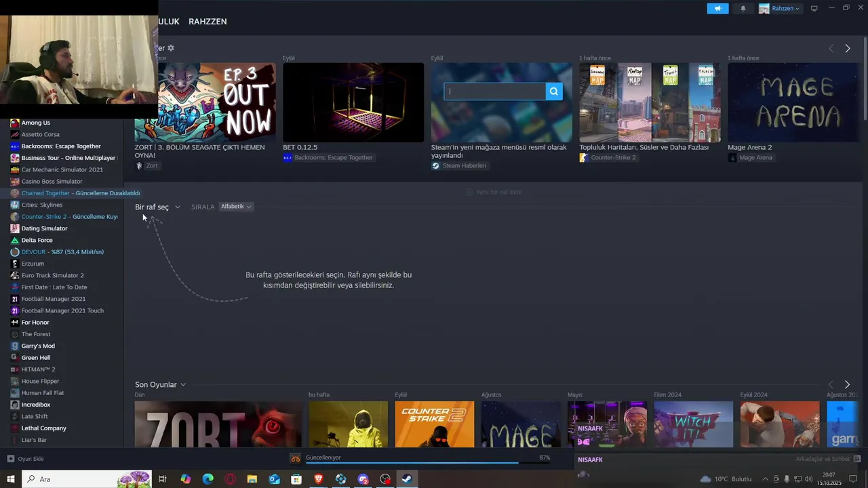Open File Explorer from the taskbar
This screenshot has width=868, height=488.
[252, 479]
